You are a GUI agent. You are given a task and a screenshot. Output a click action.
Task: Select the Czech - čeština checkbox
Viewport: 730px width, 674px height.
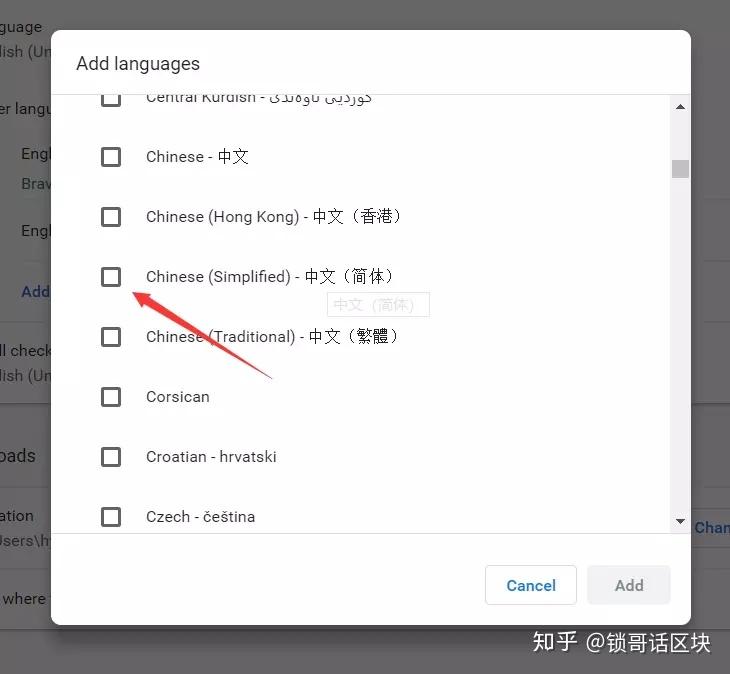coord(111,517)
